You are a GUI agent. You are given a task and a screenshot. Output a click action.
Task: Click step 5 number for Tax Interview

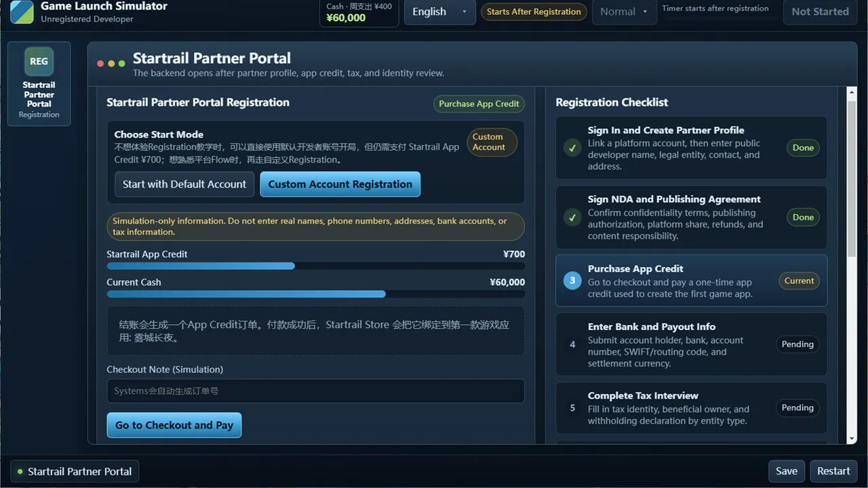572,408
